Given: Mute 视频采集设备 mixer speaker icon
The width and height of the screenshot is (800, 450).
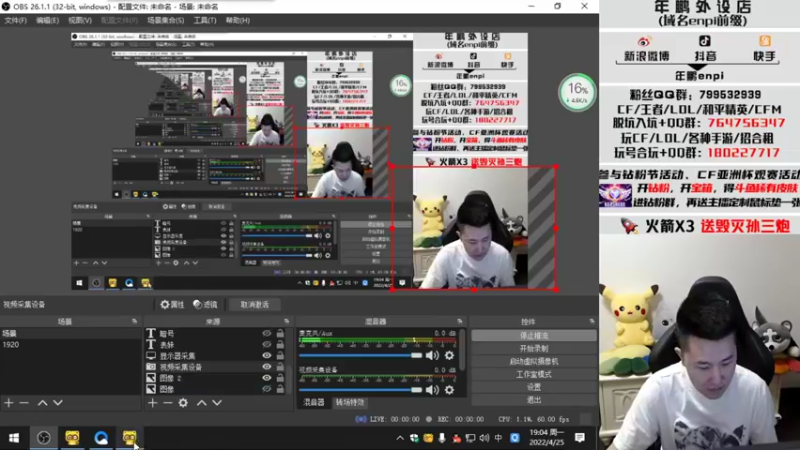Looking at the screenshot, I should 432,390.
